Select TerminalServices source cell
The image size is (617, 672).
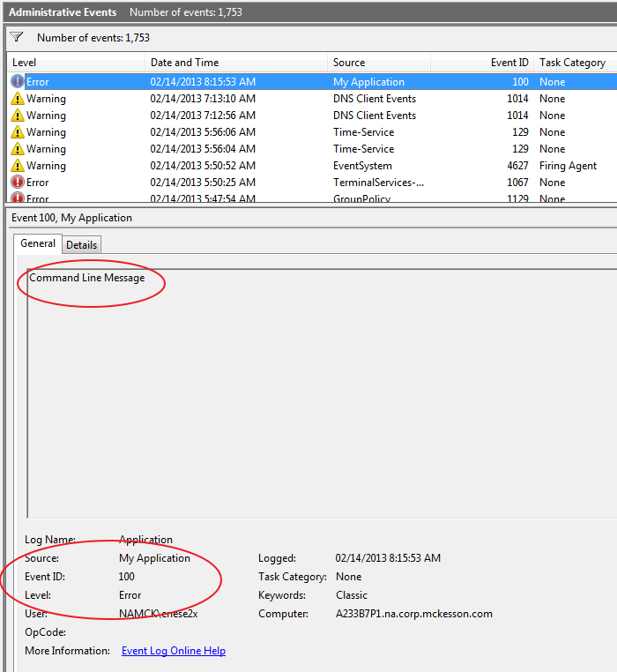click(x=379, y=183)
